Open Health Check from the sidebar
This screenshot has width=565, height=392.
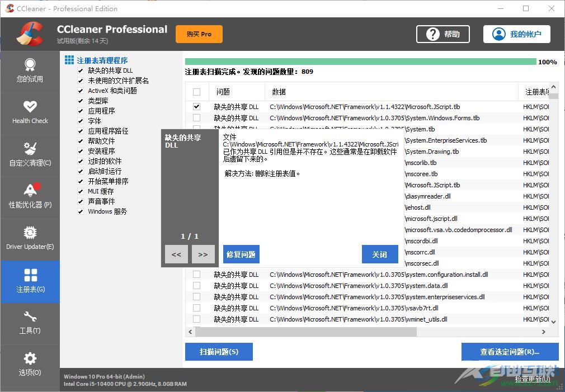click(x=30, y=111)
